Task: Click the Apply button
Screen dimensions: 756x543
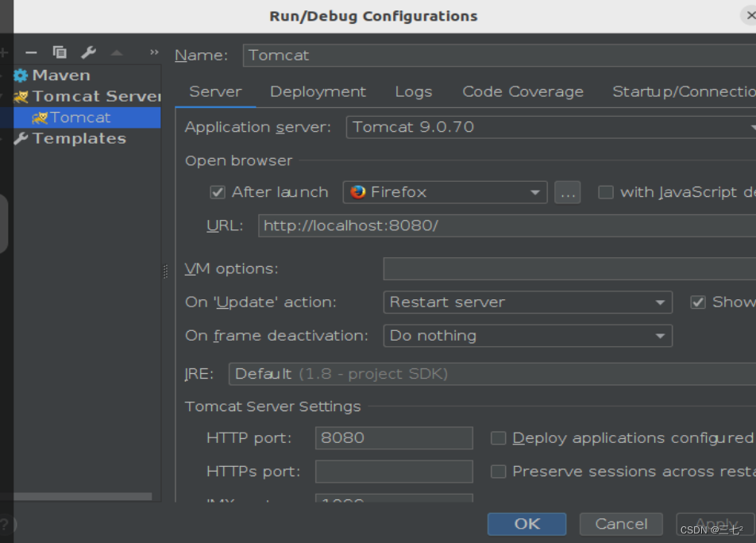Action: (x=715, y=524)
